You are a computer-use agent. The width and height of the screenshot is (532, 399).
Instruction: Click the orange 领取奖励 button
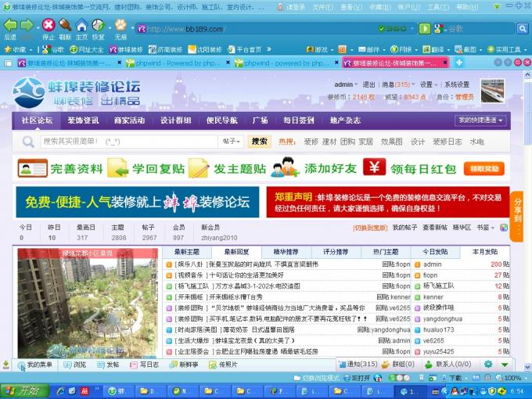(484, 169)
